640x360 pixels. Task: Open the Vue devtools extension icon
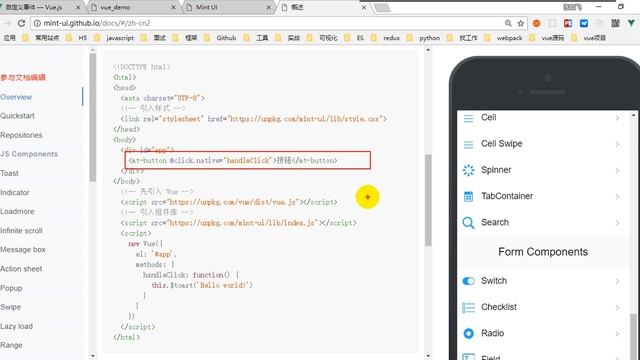pos(631,23)
